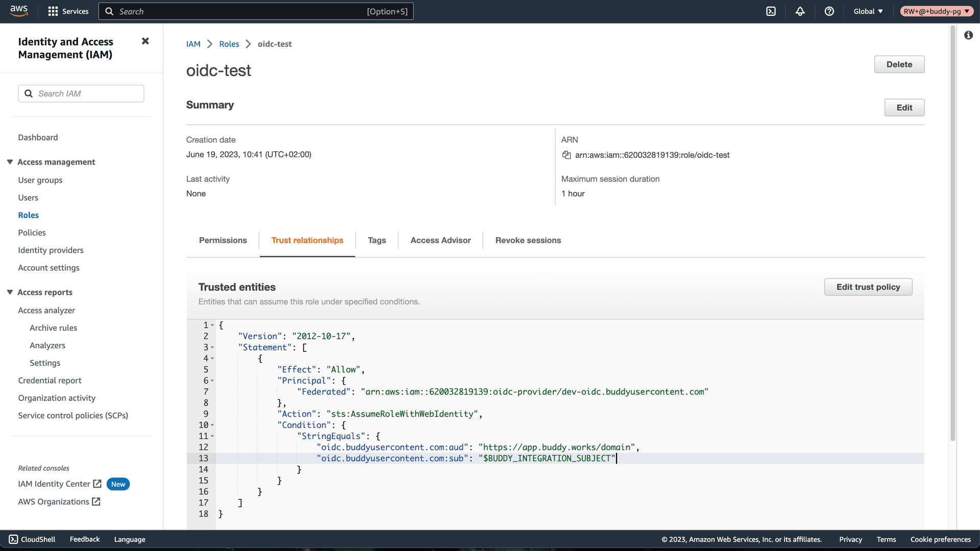980x551 pixels.
Task: Open the help question-mark icon
Action: [x=829, y=11]
